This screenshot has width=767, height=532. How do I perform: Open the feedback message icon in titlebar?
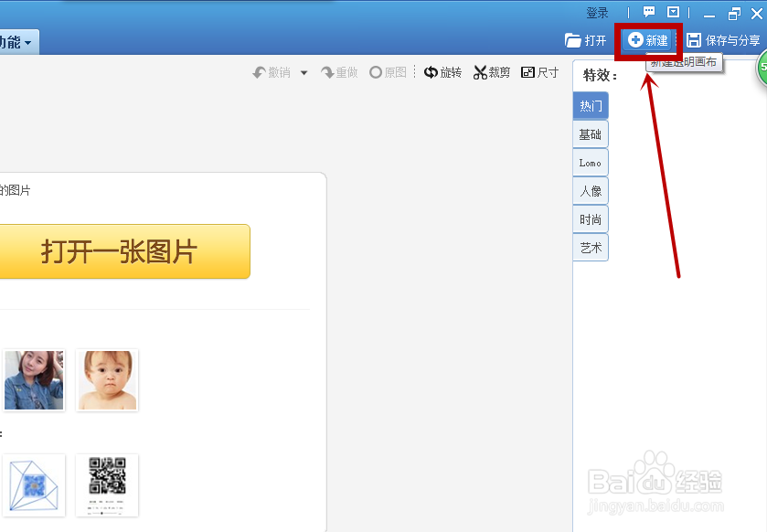tap(649, 13)
